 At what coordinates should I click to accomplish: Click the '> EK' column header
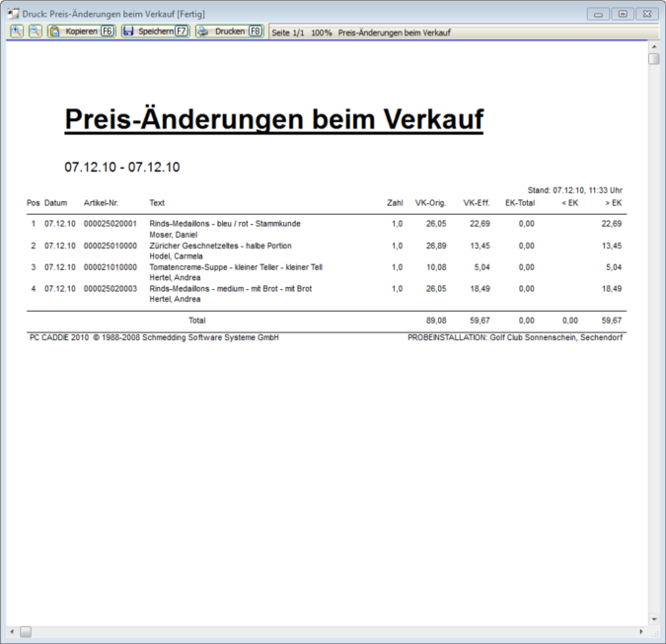pos(614,203)
